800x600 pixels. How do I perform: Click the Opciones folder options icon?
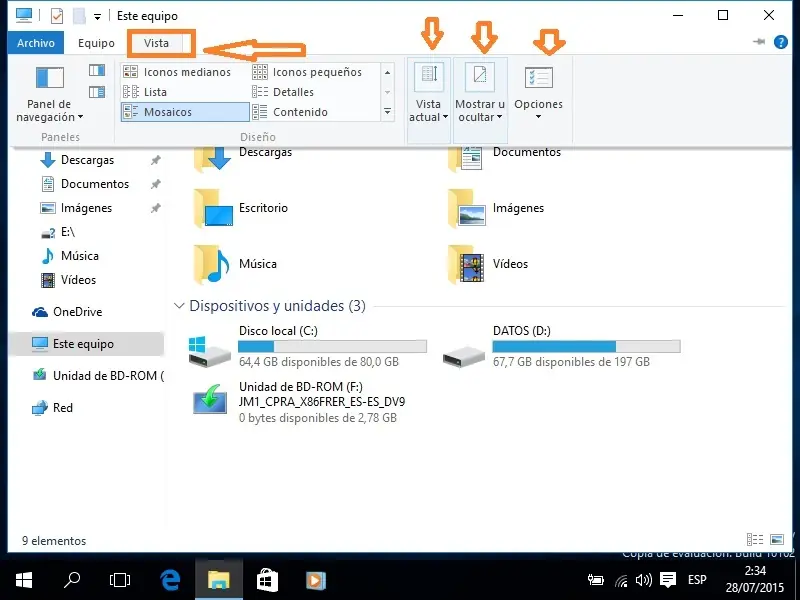[x=539, y=78]
